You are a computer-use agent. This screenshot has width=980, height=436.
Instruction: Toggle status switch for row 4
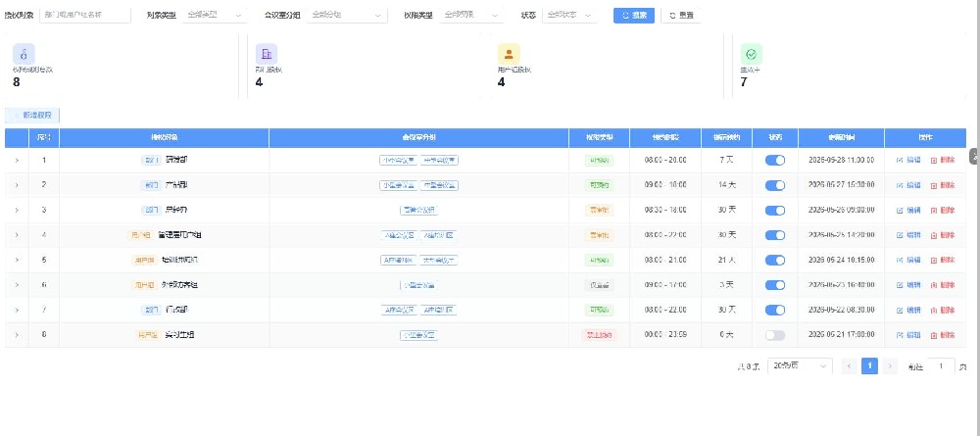[x=775, y=235]
